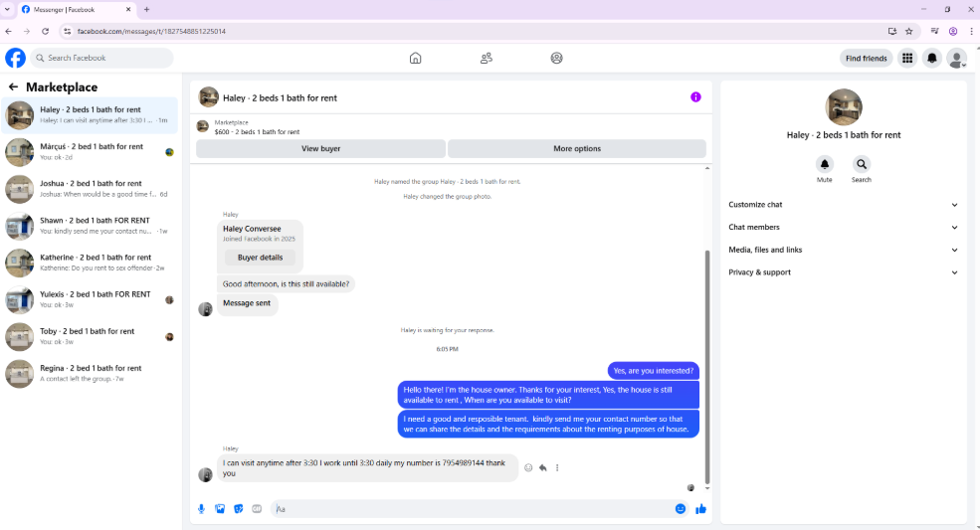Attach a file using the photo icon
980x530 pixels.
(x=220, y=509)
